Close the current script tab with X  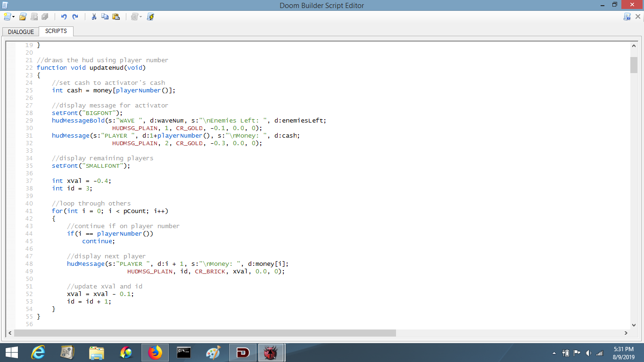tap(638, 16)
